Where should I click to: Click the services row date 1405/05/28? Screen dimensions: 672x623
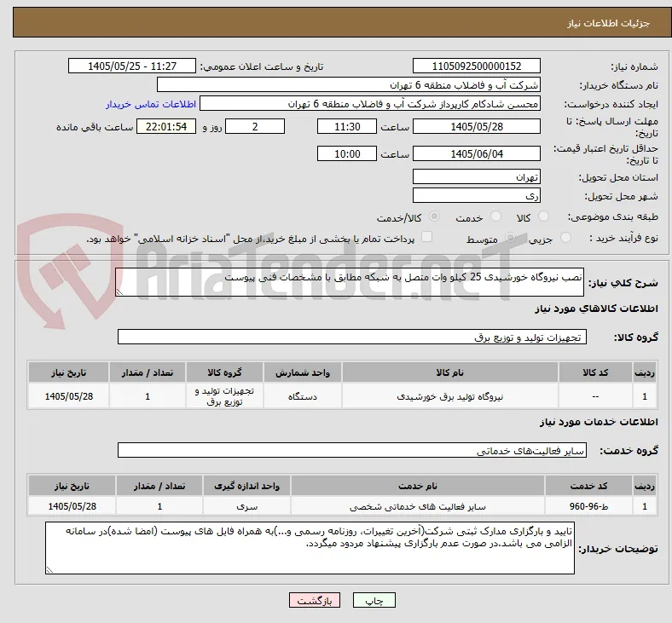tap(72, 506)
